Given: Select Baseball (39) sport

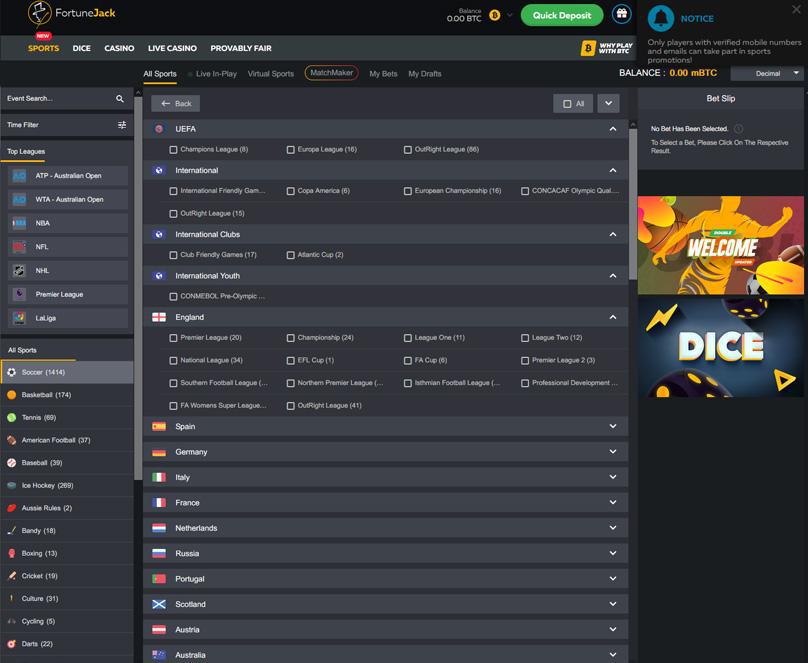Looking at the screenshot, I should (x=67, y=463).
